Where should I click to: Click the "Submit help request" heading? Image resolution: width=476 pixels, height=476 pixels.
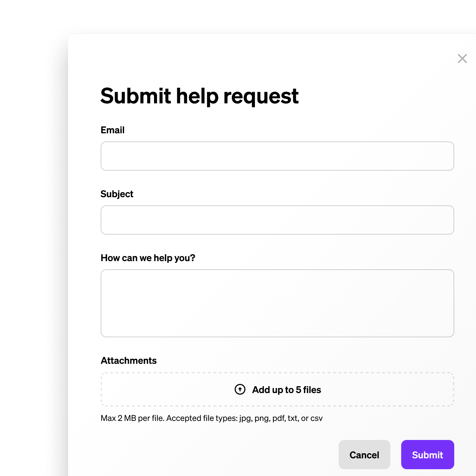tap(200, 96)
